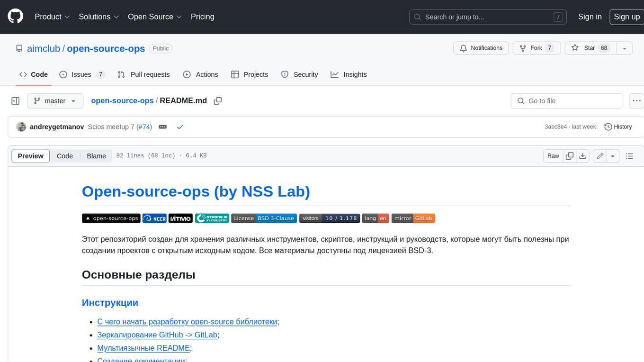Open the aimclub owner page
This screenshot has width=644, height=362.
tap(44, 48)
